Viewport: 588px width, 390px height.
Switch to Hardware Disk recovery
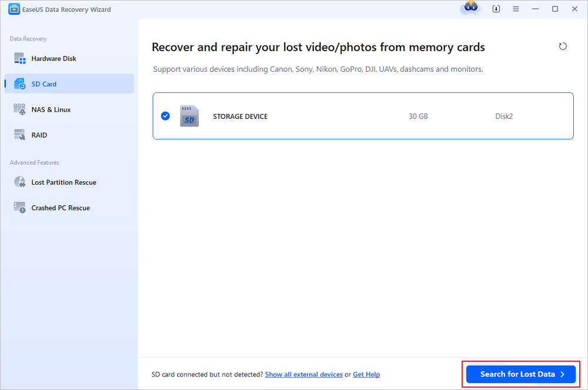point(69,58)
